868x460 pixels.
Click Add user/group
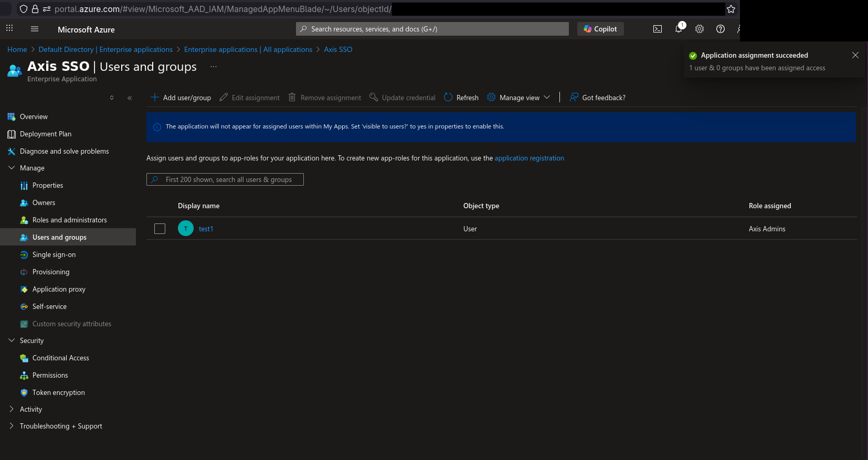coord(181,98)
